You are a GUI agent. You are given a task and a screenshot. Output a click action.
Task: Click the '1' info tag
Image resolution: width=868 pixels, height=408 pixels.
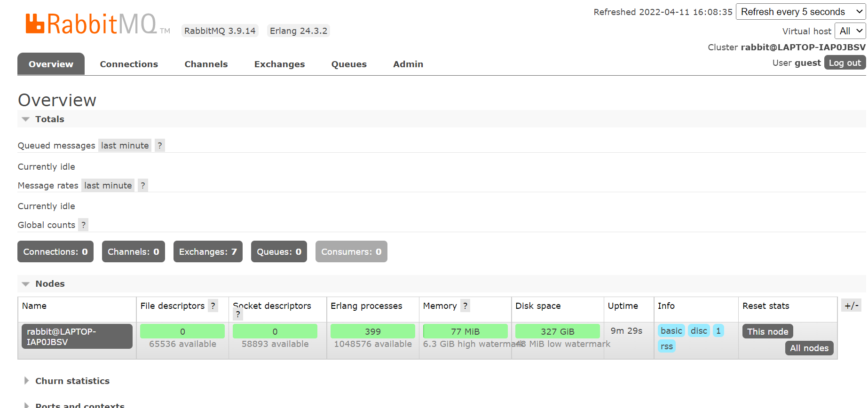tap(718, 331)
